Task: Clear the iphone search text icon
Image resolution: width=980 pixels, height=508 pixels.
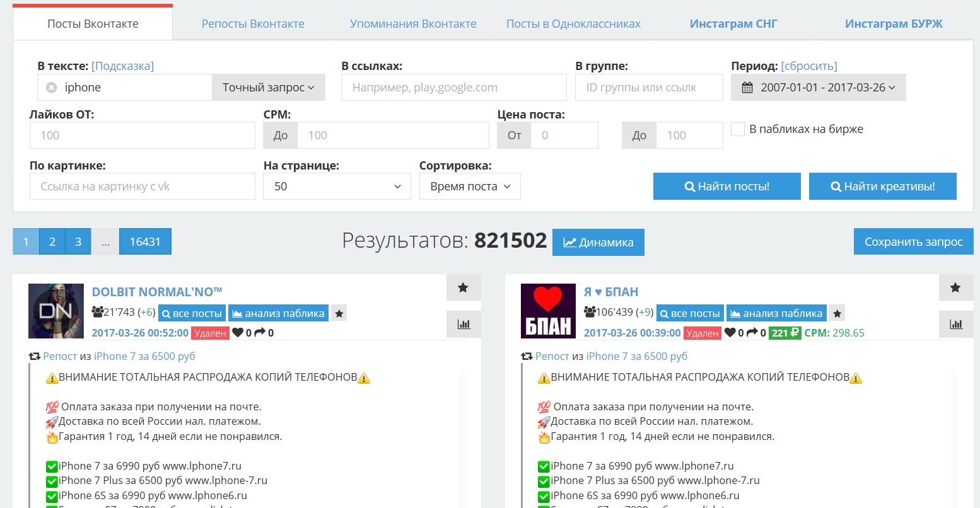Action: [x=52, y=88]
